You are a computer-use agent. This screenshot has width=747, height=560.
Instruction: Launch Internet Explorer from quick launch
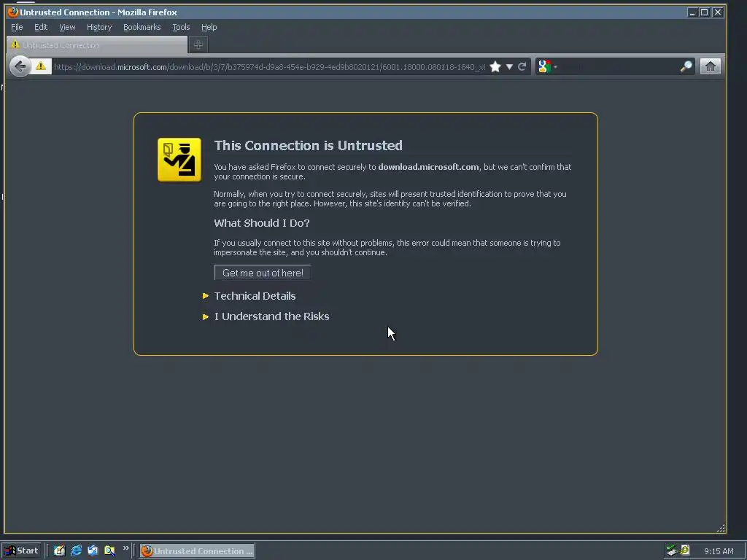tap(76, 551)
